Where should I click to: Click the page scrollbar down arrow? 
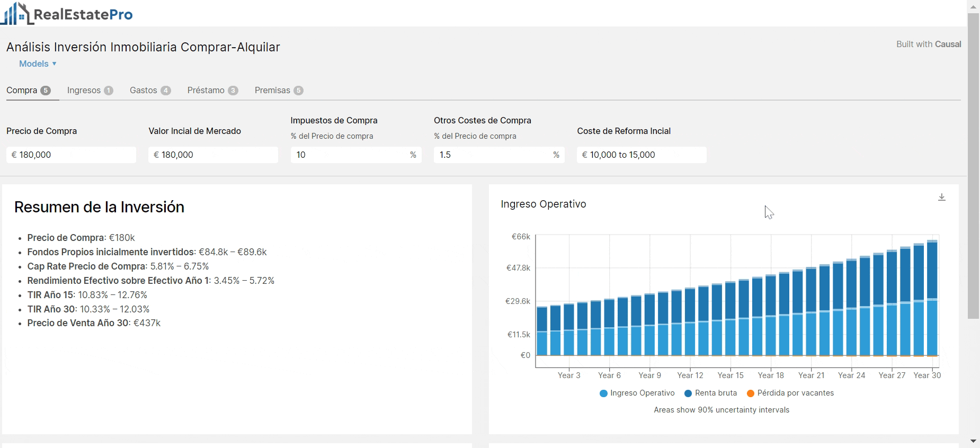point(973,441)
